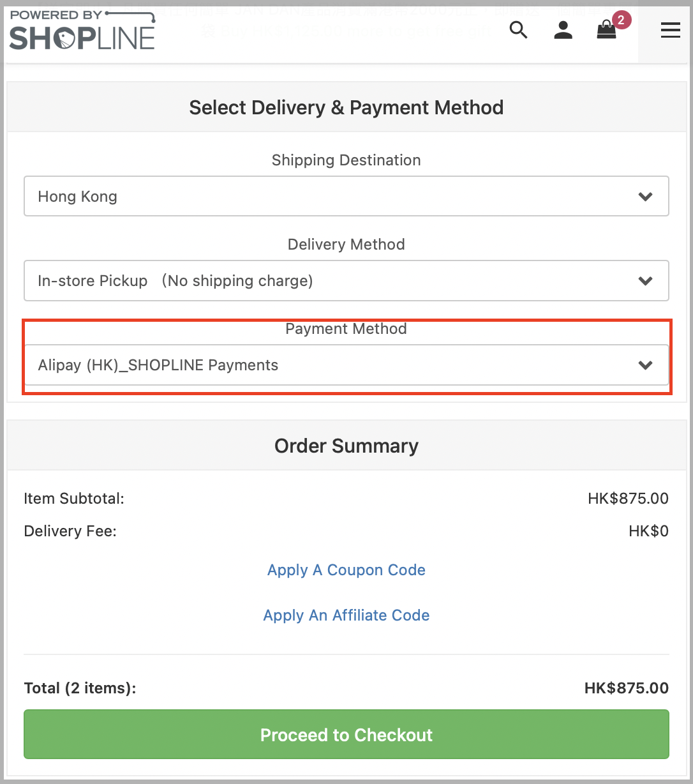Open the In-store Pickup delivery dropdown
The width and height of the screenshot is (693, 784).
pyautogui.click(x=346, y=280)
